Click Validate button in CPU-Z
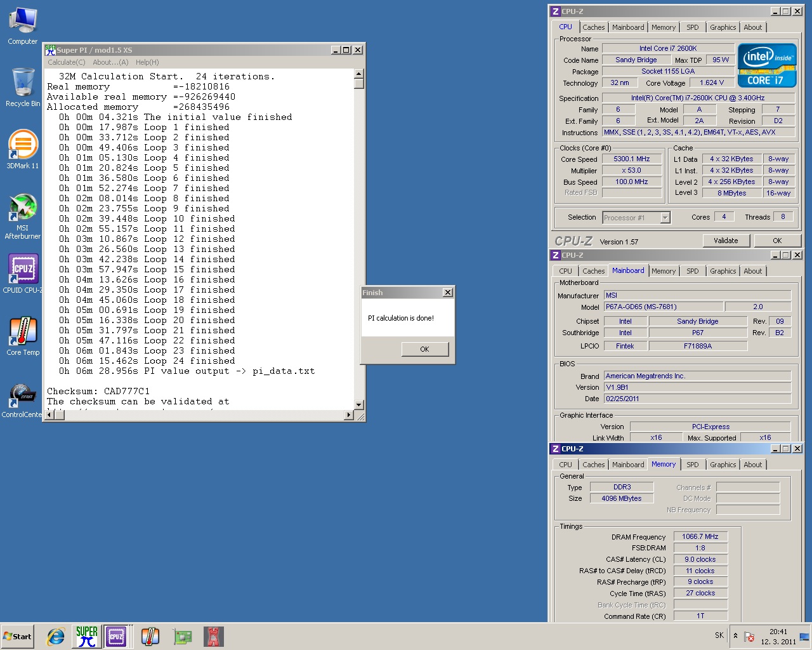This screenshot has height=650, width=812. click(x=726, y=241)
